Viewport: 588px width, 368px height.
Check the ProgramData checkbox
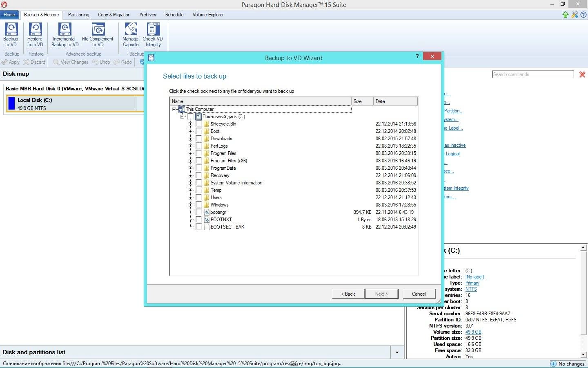click(199, 168)
